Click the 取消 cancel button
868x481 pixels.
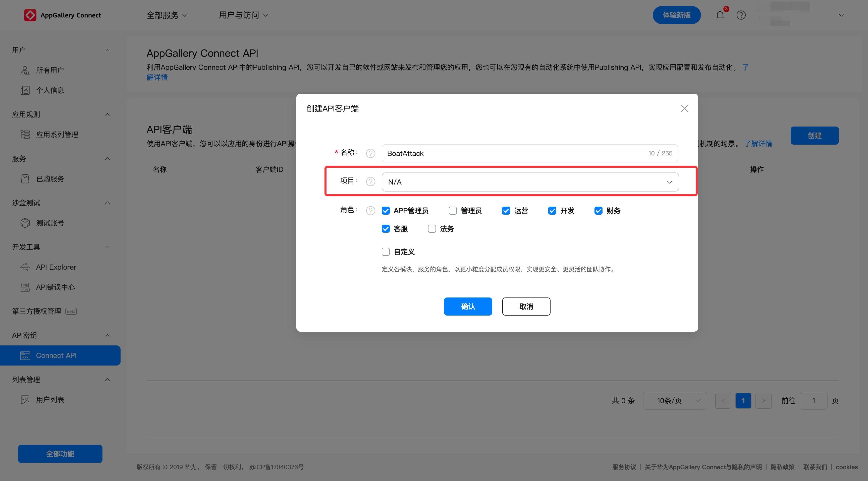(x=526, y=306)
